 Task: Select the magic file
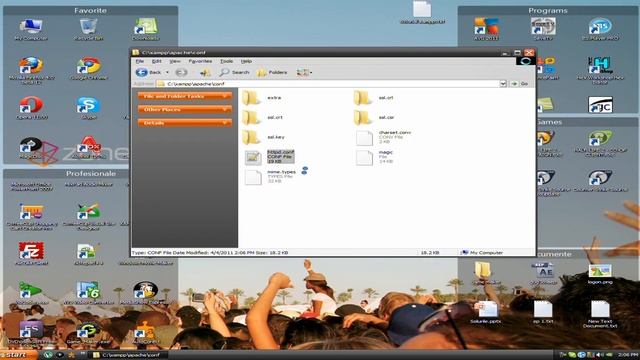click(374, 157)
